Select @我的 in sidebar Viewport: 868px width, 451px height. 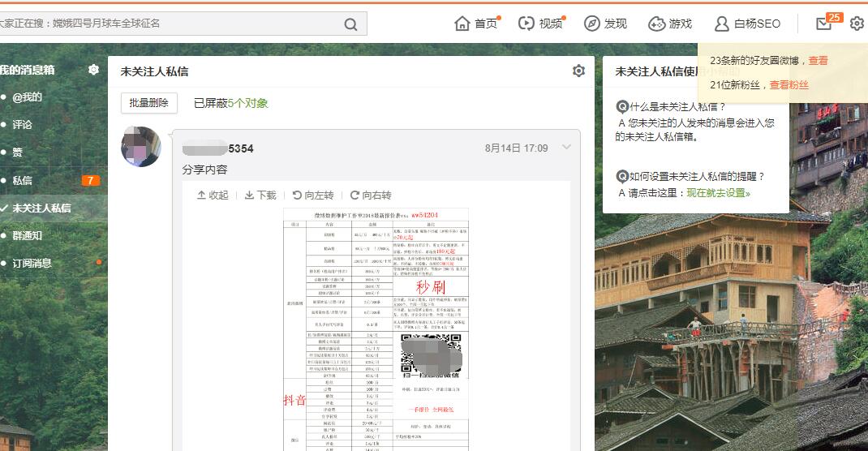click(x=27, y=97)
